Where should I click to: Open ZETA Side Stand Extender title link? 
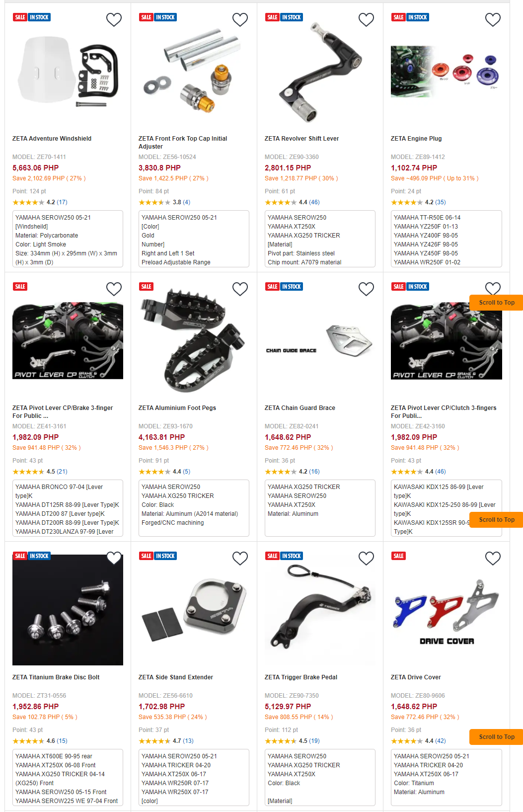(x=176, y=677)
